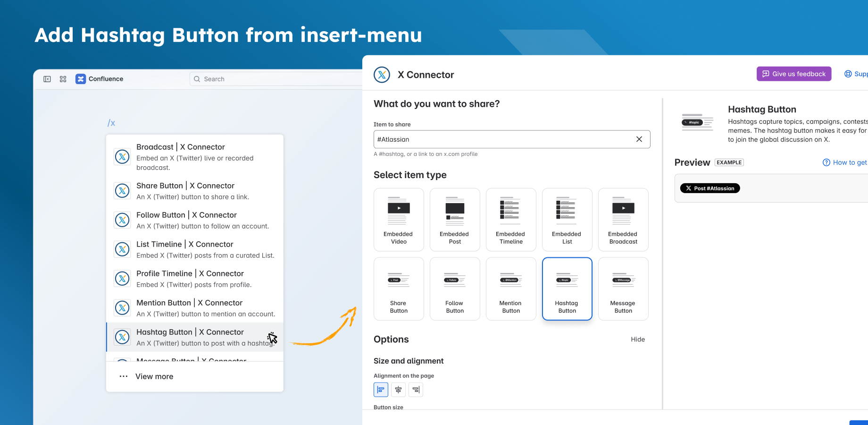
Task: Choose the Hashtag Button item type
Action: click(x=567, y=289)
